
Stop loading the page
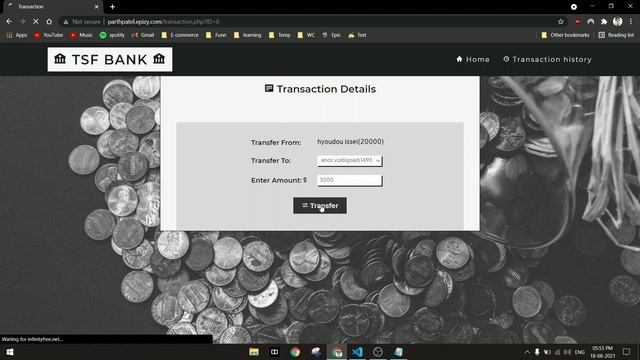point(36,22)
